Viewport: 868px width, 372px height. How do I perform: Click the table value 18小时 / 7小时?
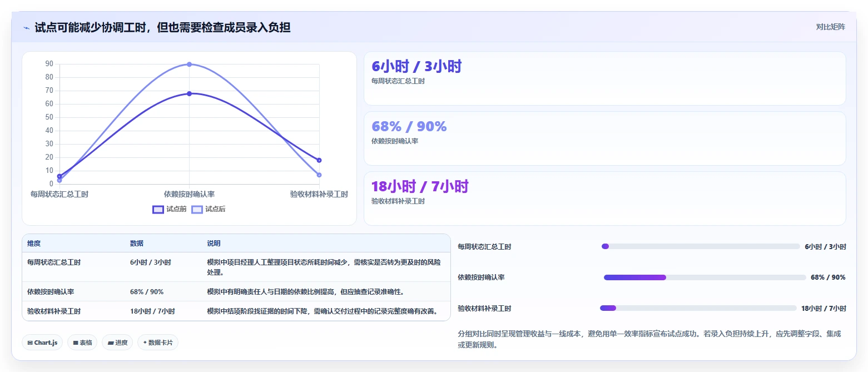(x=152, y=311)
